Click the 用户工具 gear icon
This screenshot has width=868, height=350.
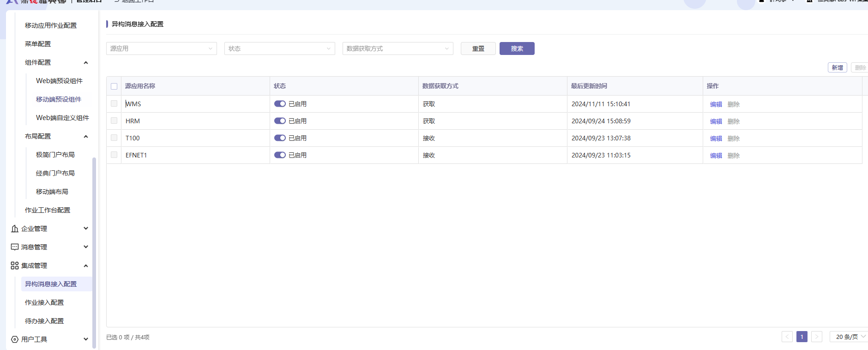tap(15, 339)
